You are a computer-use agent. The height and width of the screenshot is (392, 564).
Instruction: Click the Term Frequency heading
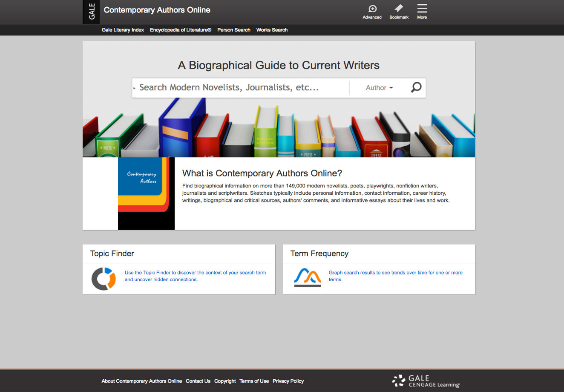coord(319,254)
